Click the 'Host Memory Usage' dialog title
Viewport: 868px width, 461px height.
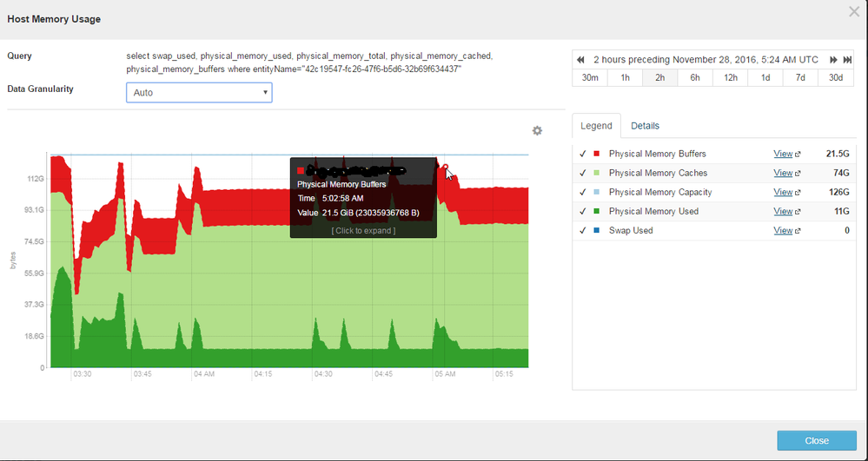pos(54,19)
